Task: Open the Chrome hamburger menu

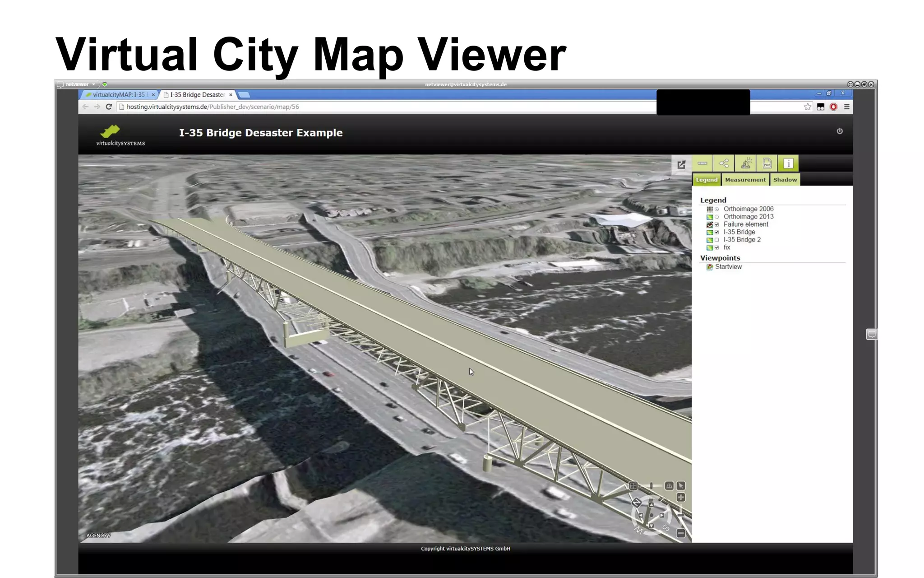Action: coord(846,107)
